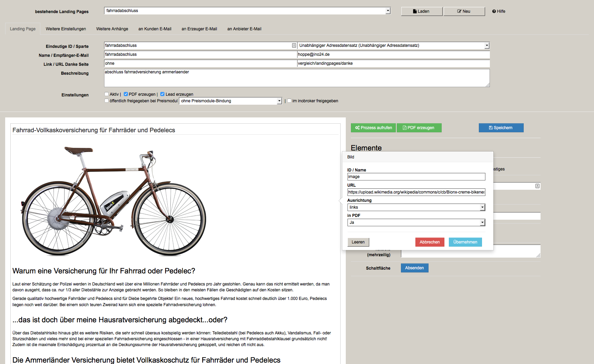Click the URL input field in Bild dialog
The height and width of the screenshot is (364, 594).
click(x=416, y=192)
